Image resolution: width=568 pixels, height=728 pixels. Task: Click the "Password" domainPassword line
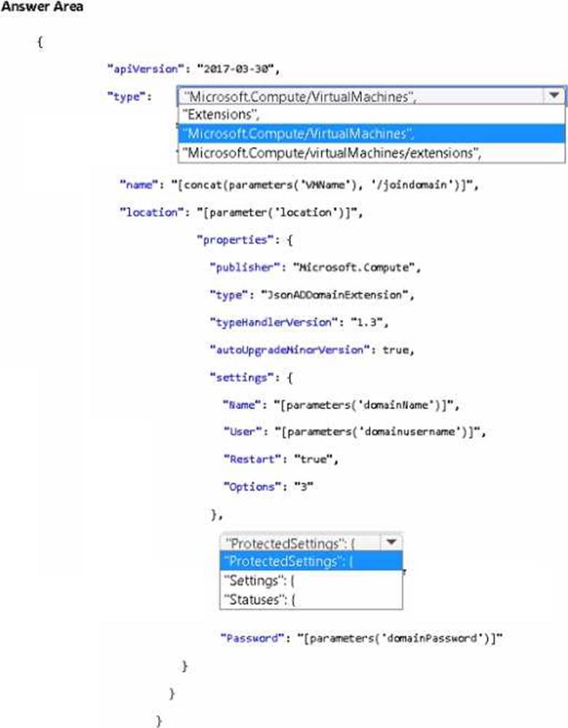coord(362,638)
